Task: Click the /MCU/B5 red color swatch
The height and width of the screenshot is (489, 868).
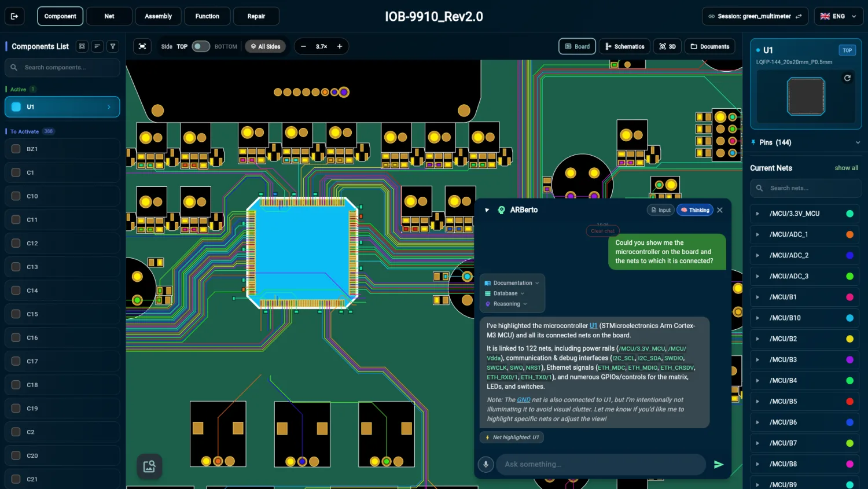Action: [849, 401]
